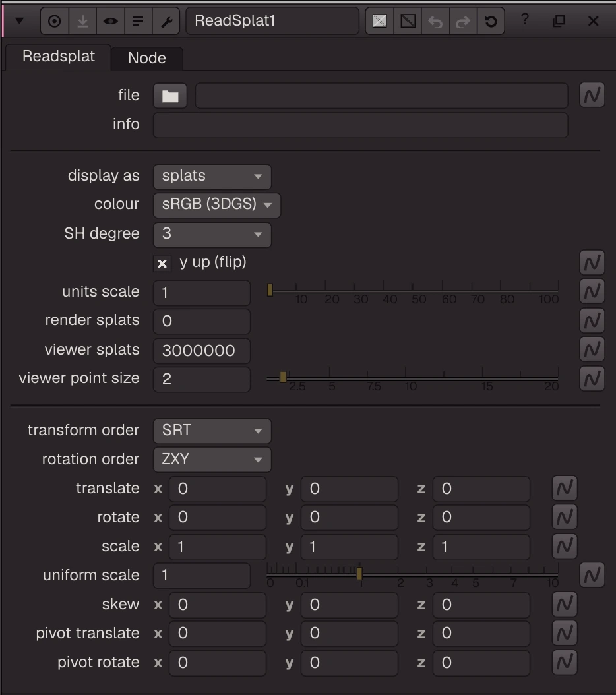Open the animation menu for y up (flip)

click(592, 262)
